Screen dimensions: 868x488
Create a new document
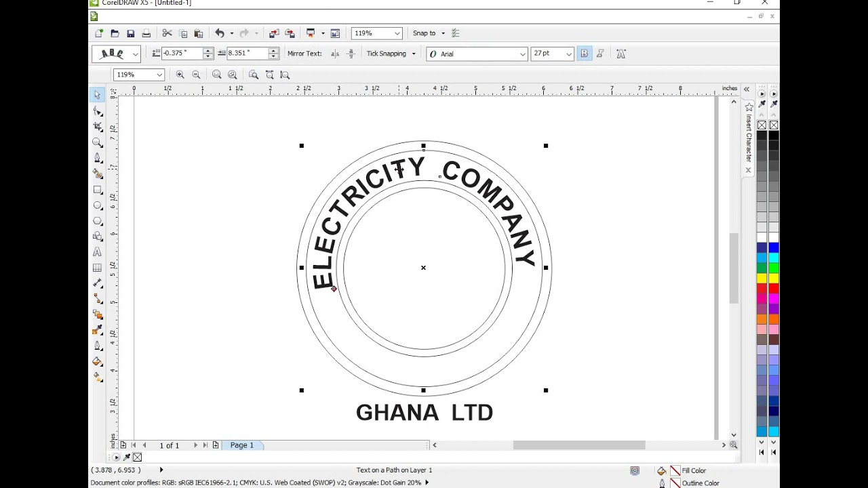[x=99, y=33]
